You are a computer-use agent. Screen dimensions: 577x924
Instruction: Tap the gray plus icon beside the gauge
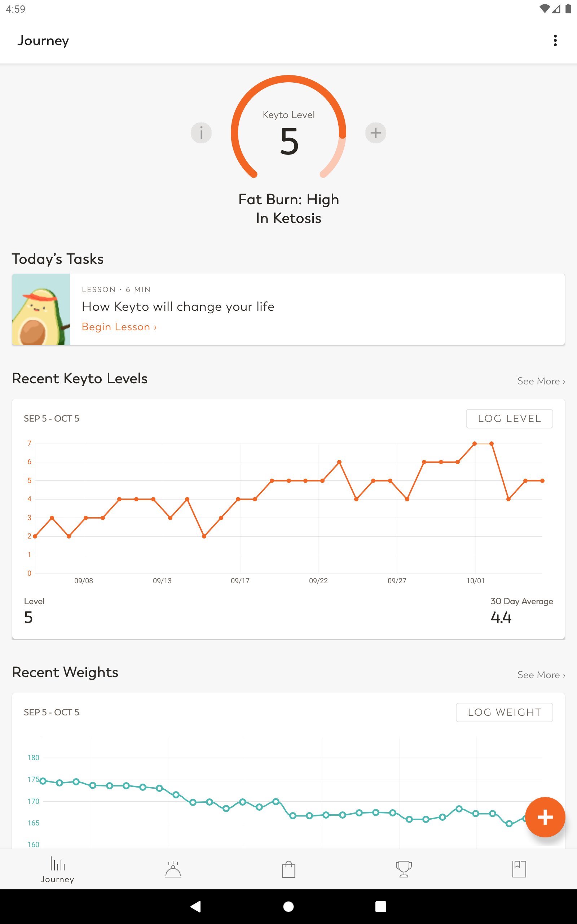(375, 133)
